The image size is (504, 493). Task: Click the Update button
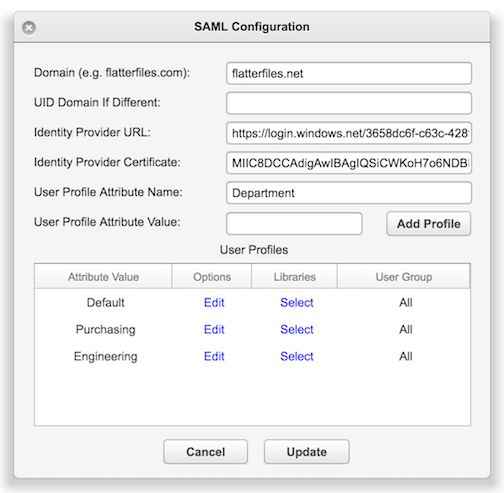307,452
